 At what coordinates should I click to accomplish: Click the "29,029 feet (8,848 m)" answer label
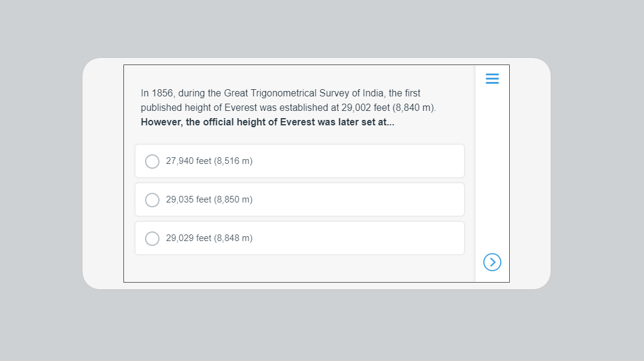tap(209, 239)
